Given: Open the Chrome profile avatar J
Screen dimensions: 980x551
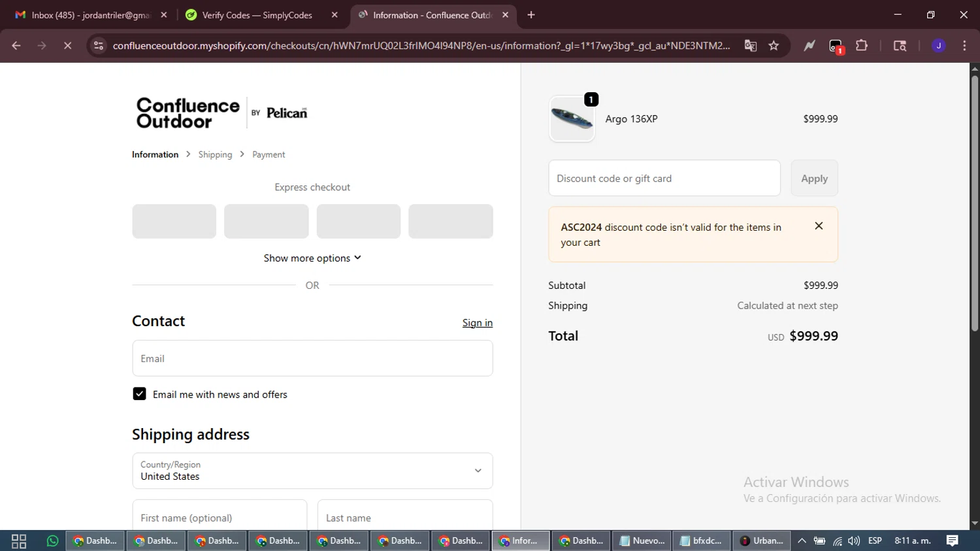Looking at the screenshot, I should click(939, 46).
